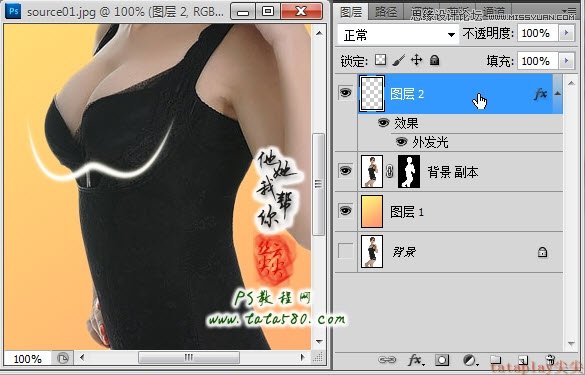Click the 图层 2 thumbnail
The width and height of the screenshot is (585, 375).
(x=372, y=94)
